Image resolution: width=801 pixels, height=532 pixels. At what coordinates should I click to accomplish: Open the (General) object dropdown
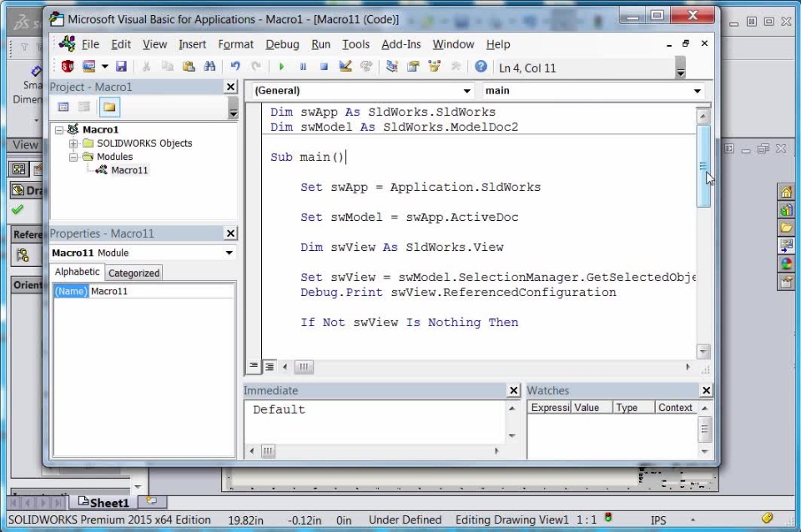click(467, 91)
